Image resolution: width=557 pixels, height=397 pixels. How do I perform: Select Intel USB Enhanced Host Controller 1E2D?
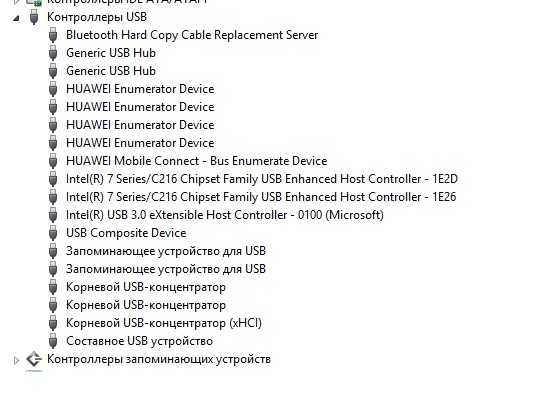pyautogui.click(x=262, y=179)
